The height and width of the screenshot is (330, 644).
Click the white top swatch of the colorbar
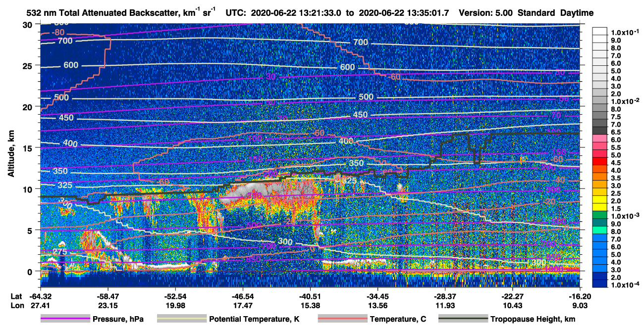[600, 31]
